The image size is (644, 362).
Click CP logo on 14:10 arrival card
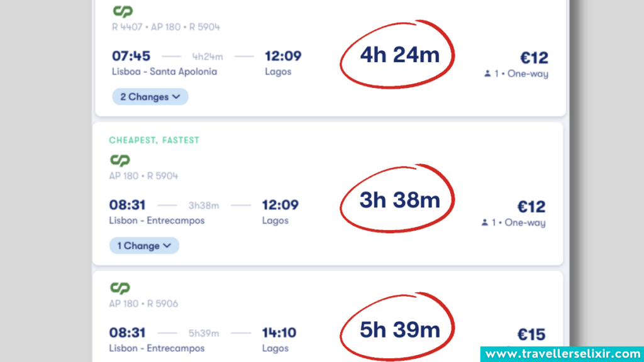click(x=119, y=288)
